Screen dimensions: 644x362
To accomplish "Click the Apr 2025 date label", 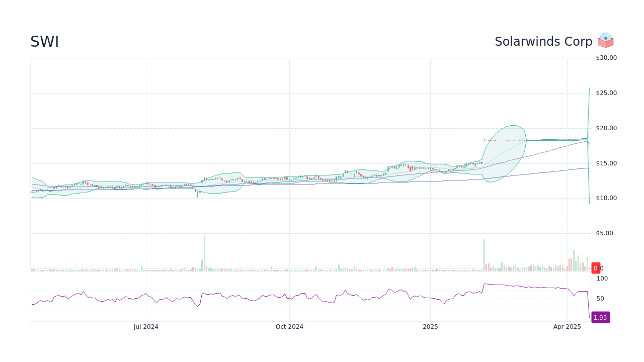I will click(567, 327).
